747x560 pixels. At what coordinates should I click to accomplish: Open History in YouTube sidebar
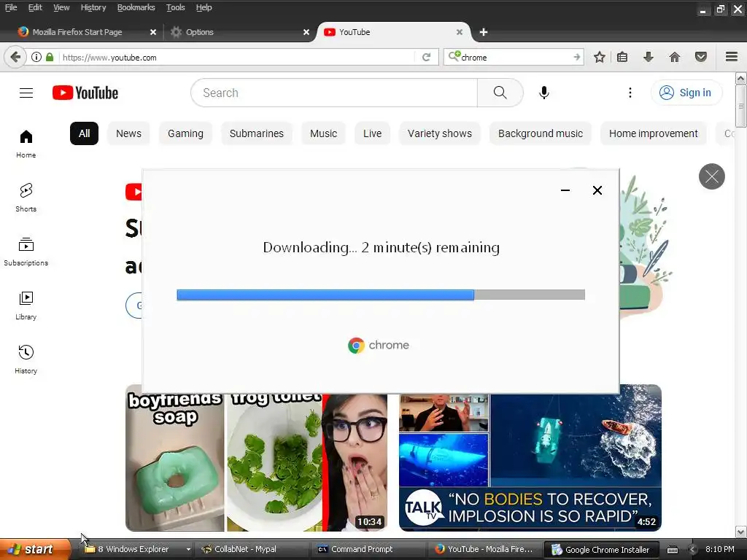[x=26, y=359]
